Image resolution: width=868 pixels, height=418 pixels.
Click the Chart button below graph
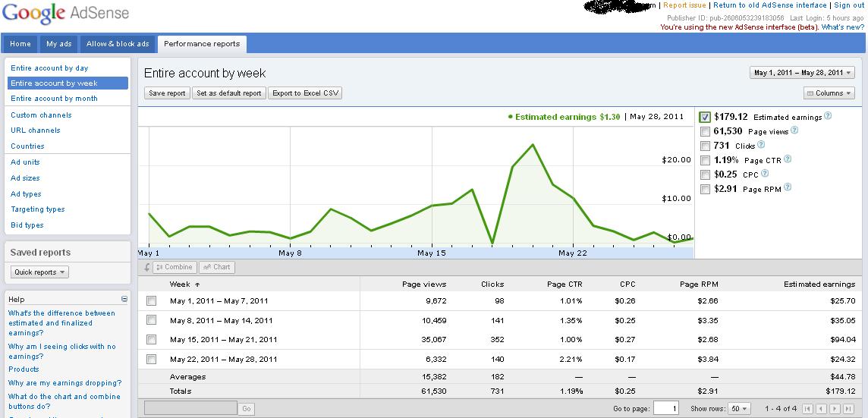tap(217, 267)
